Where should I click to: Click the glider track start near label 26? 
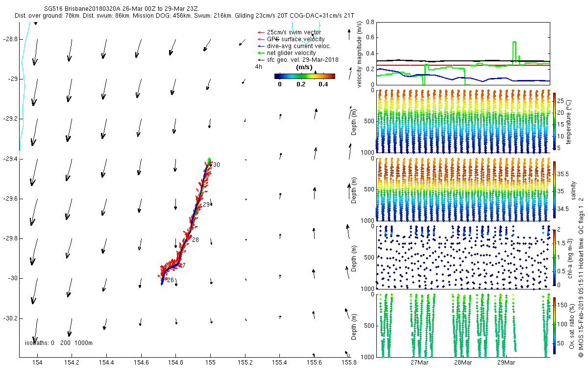click(162, 283)
